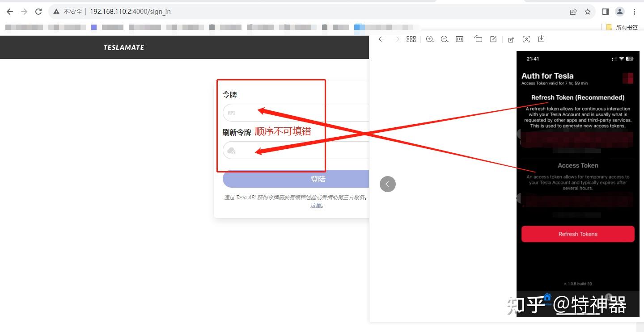
Task: Click the Refresh Token (Recommended) heading
Action: pos(578,97)
